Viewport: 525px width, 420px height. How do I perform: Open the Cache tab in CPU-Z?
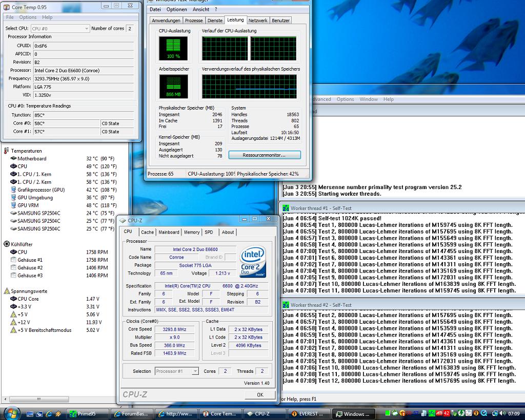pos(147,232)
